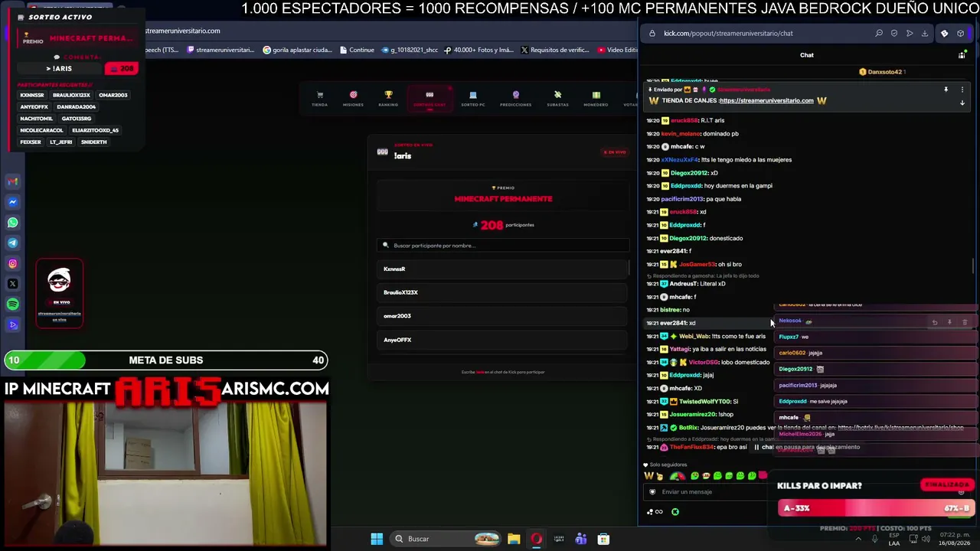
Task: Unpin the pinned chat message
Action: tap(946, 90)
